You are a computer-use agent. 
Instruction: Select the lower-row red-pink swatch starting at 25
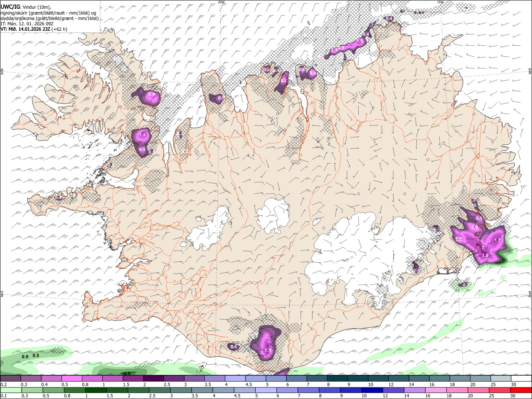500,390
